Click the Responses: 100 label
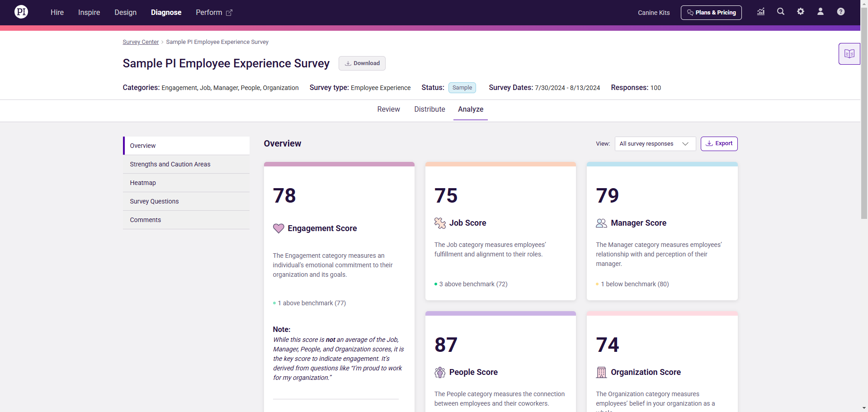Viewport: 868px width, 412px height. 636,88
